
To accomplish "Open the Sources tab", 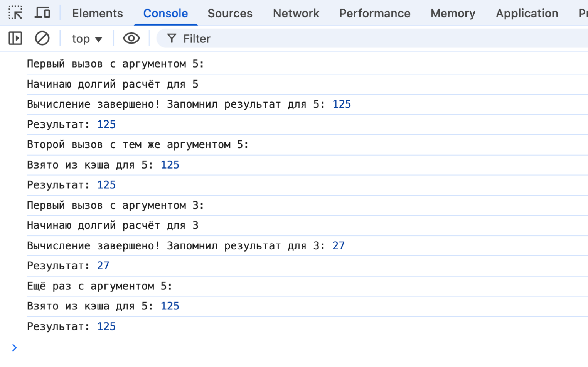I will [x=230, y=14].
